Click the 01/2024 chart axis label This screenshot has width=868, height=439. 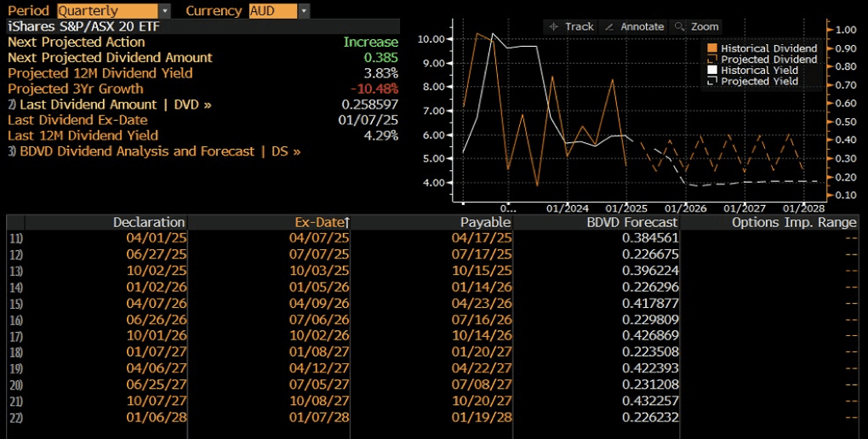567,208
